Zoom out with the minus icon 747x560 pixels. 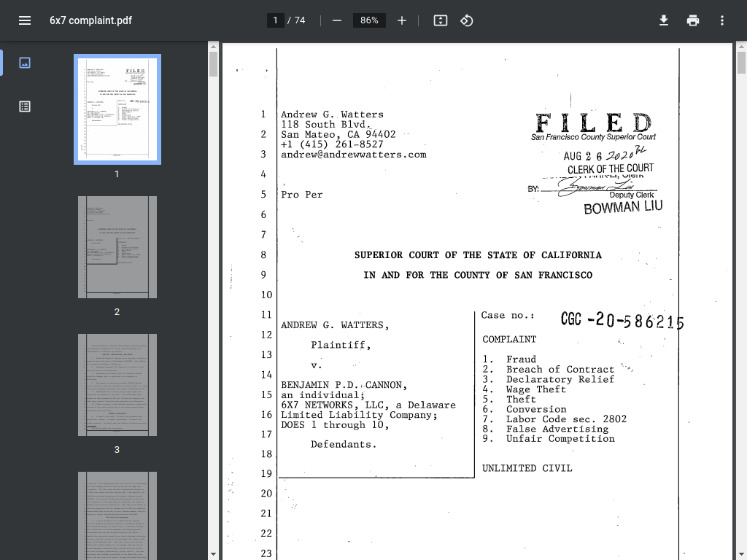point(337,20)
